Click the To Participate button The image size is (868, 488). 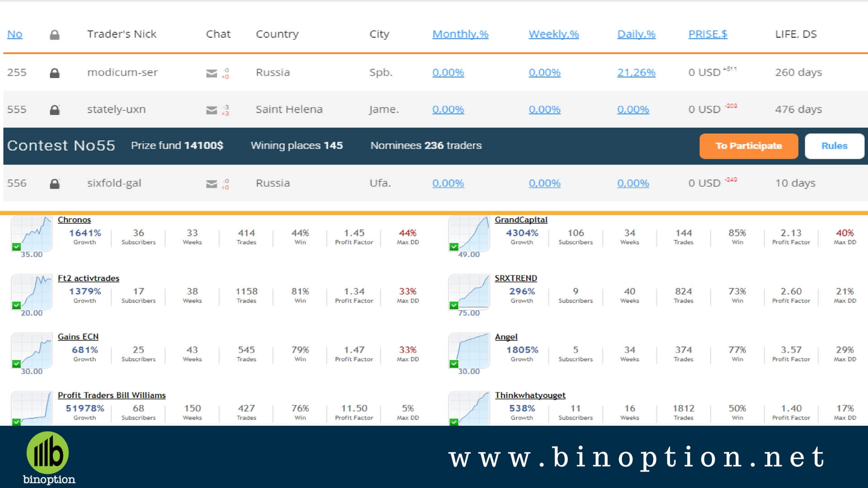point(749,146)
